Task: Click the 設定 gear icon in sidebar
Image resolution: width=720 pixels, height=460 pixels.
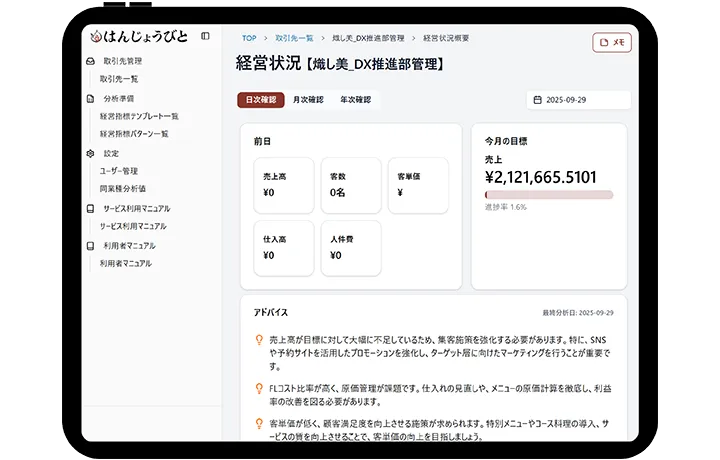Action: coord(91,153)
